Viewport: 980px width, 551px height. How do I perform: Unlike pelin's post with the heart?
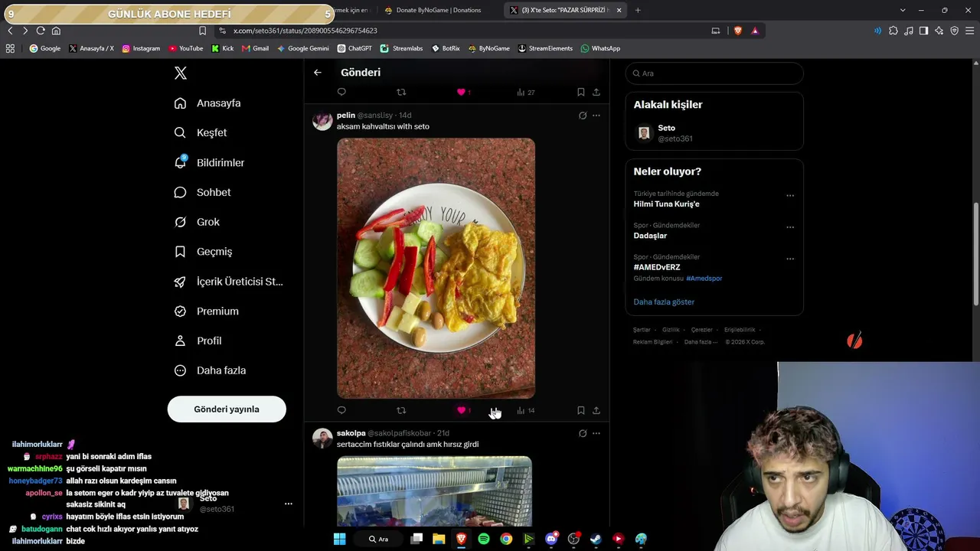click(x=462, y=410)
